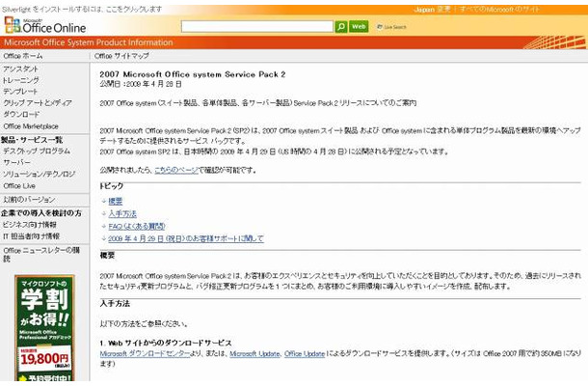The height and width of the screenshot is (386, 588).
Task: Jump to 概要 topic link
Action: pyautogui.click(x=116, y=202)
